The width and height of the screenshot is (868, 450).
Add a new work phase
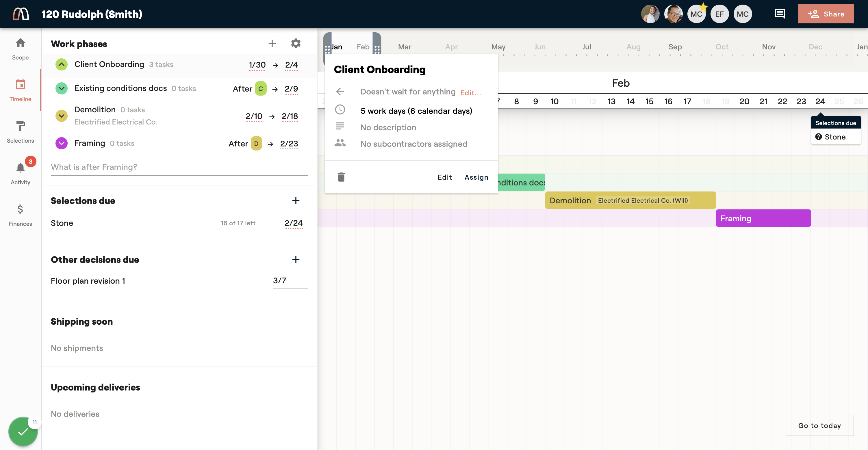(x=272, y=43)
